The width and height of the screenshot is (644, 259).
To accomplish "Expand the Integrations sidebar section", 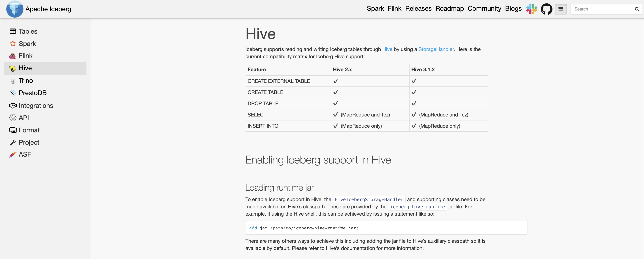I will [x=36, y=105].
